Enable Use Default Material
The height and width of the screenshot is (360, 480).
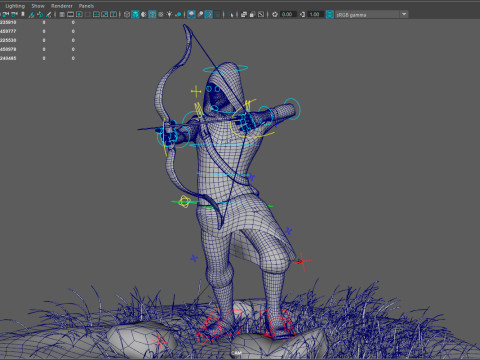pos(143,14)
